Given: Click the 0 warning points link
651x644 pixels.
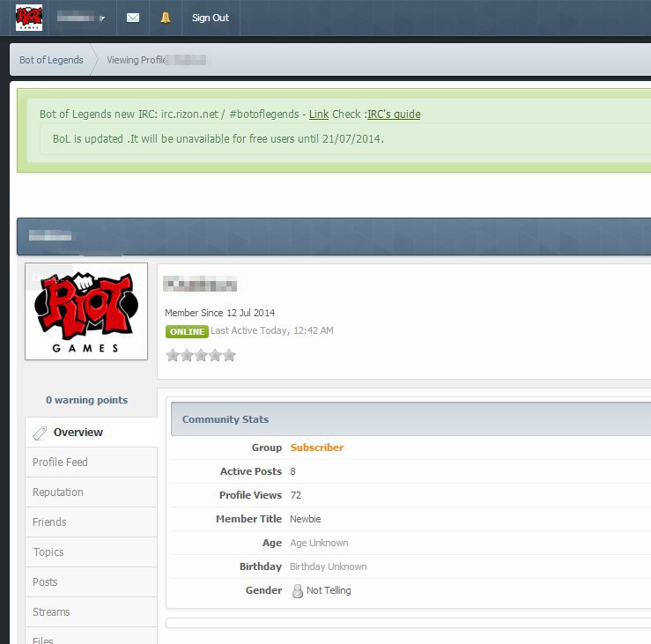Looking at the screenshot, I should pyautogui.click(x=87, y=400).
